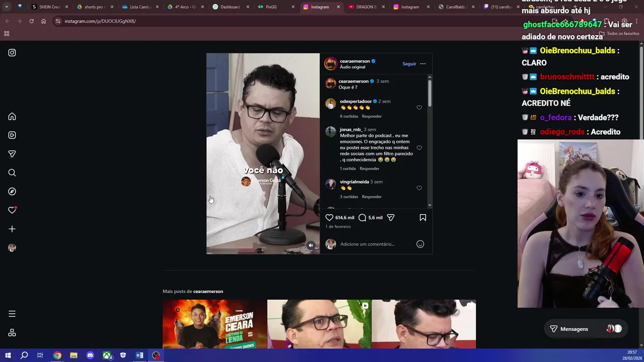Open Instagram home from the logo icon
644x362 pixels.
point(12,52)
